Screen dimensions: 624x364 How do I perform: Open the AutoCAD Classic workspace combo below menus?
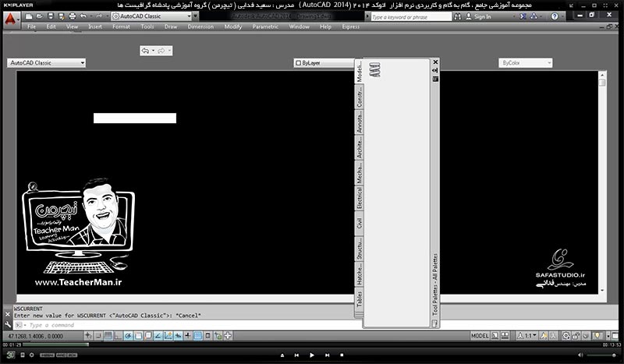(x=46, y=63)
